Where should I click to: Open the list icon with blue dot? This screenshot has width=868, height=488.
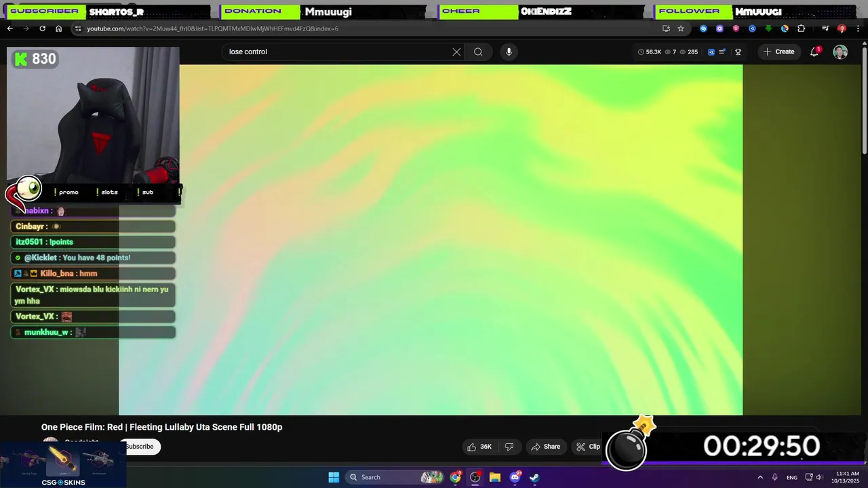tap(723, 52)
